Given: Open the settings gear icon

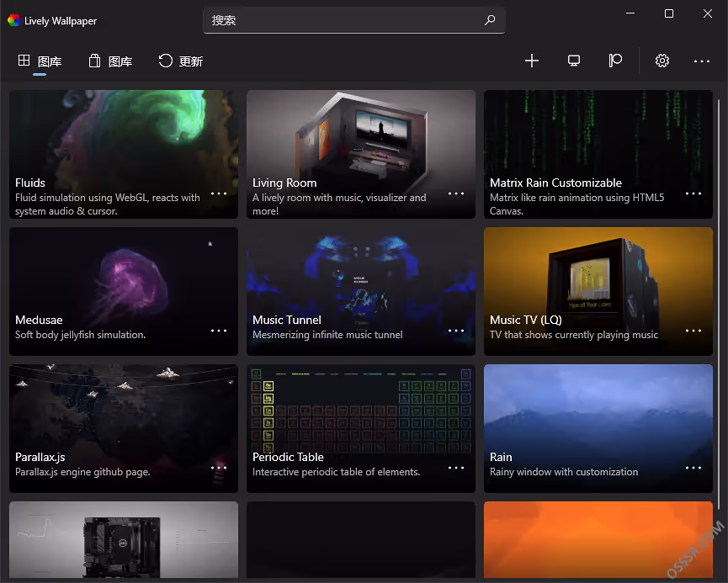Looking at the screenshot, I should tap(662, 61).
